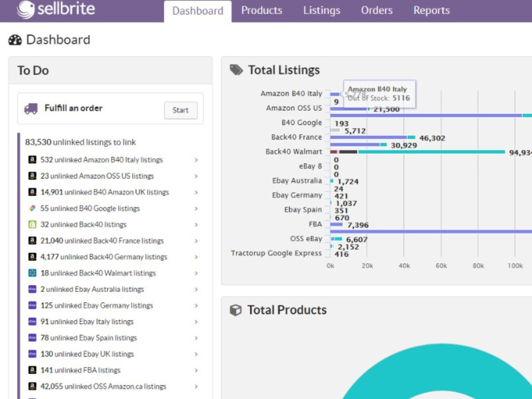The image size is (532, 399).
Task: Click eBay icon beside Ebay Spain listings
Action: pos(32,338)
